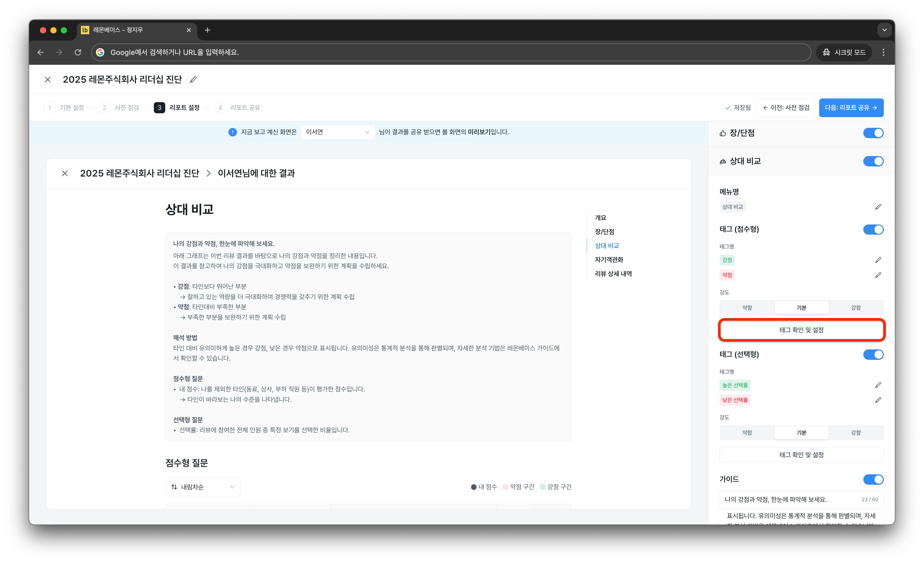Open the browser three-dot menu
Screen dimensions: 924x563
[883, 52]
